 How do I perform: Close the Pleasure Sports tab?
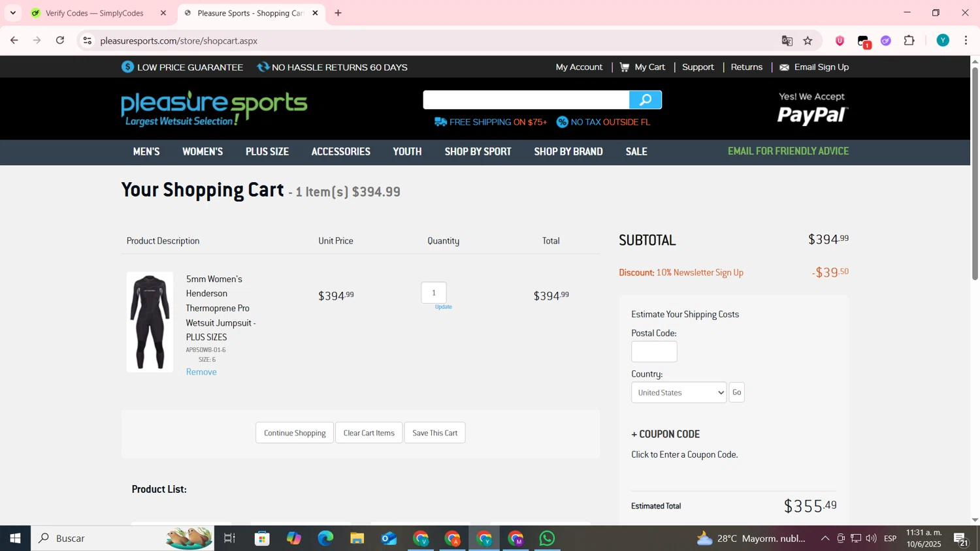click(x=315, y=13)
